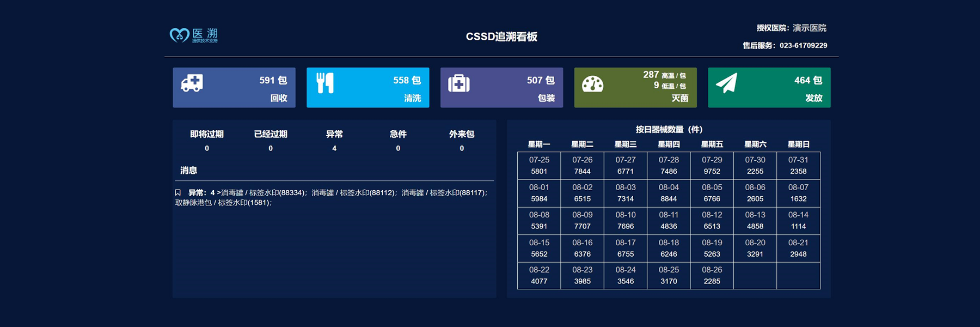The height and width of the screenshot is (327, 980).
Task: Select the 异常 counter showing 4
Action: click(334, 141)
